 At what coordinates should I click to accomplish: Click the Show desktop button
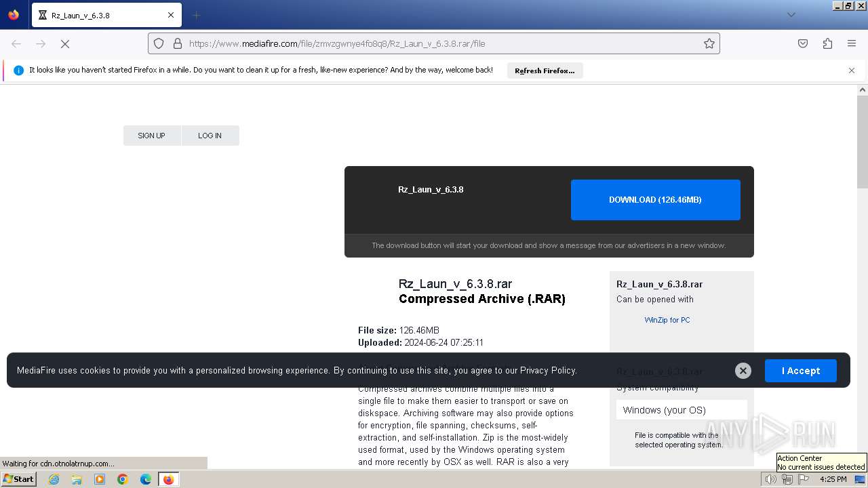point(860,479)
